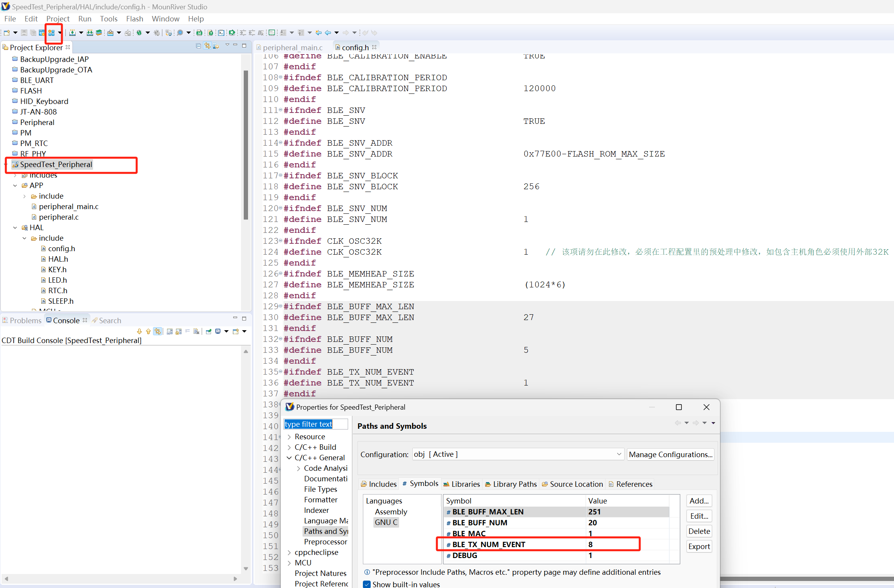Click the Edit... button

pos(699,516)
